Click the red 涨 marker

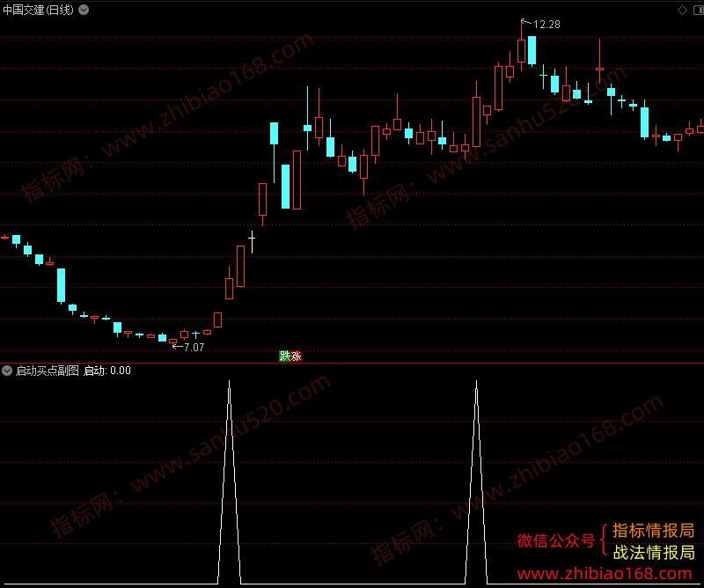296,356
